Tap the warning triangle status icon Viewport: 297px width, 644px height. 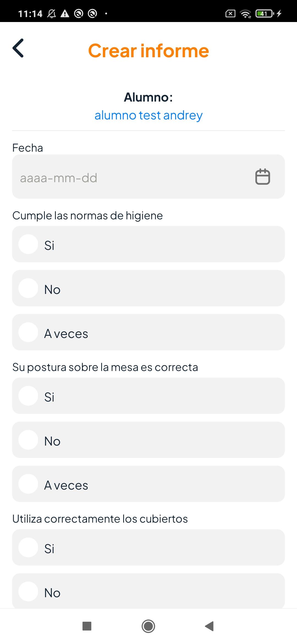pyautogui.click(x=65, y=13)
